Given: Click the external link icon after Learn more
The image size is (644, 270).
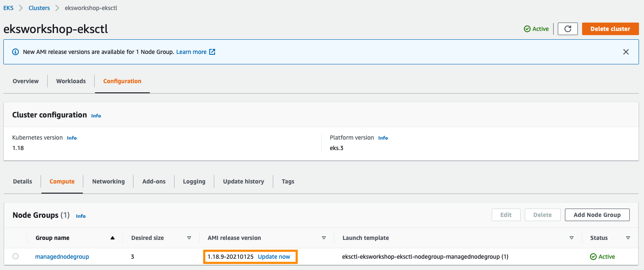Looking at the screenshot, I should click(212, 52).
